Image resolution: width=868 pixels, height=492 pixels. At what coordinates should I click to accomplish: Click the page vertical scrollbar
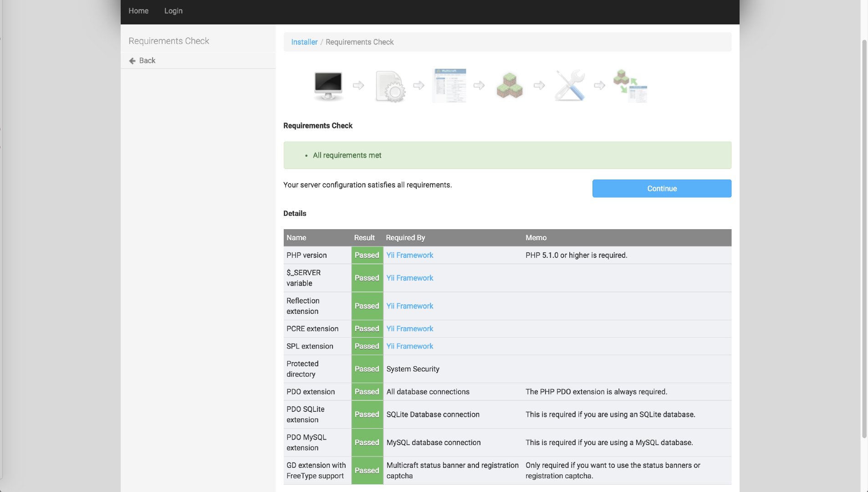[x=864, y=237]
